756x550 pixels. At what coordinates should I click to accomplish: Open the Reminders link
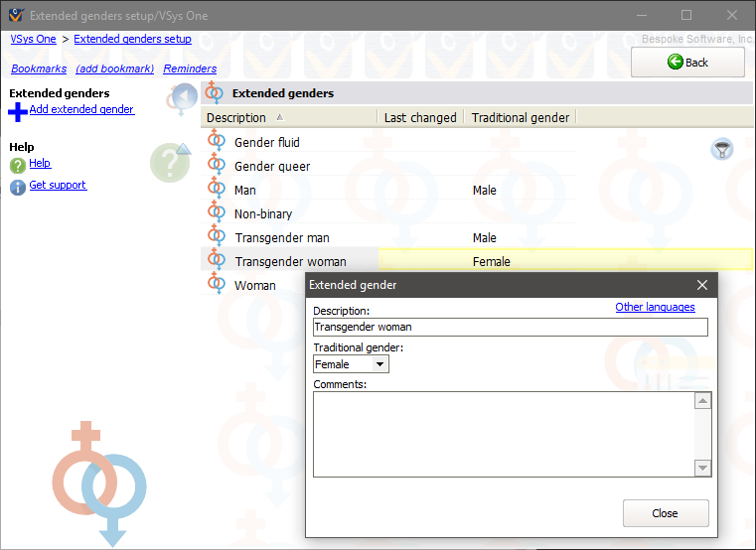tap(190, 69)
